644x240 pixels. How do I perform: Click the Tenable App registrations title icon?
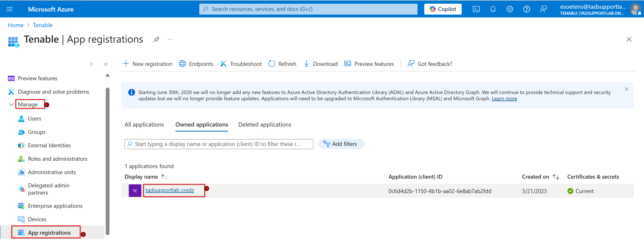pyautogui.click(x=13, y=42)
